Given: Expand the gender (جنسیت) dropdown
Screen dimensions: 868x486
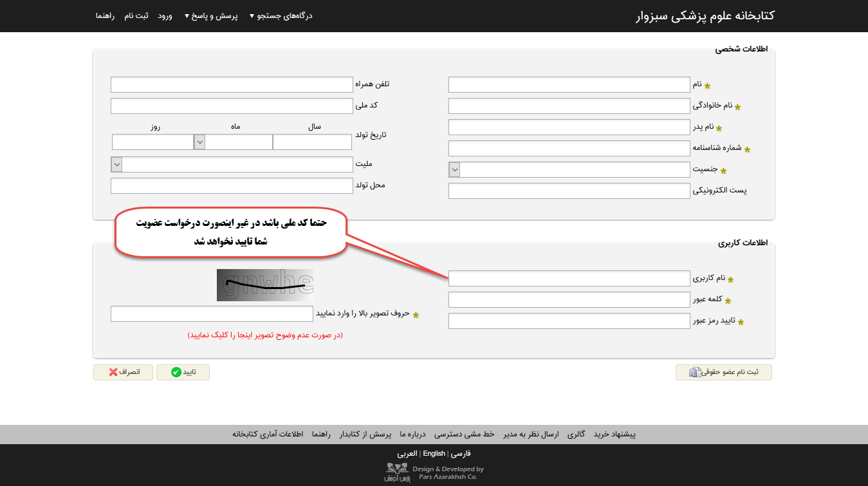Looking at the screenshot, I should pos(454,170).
